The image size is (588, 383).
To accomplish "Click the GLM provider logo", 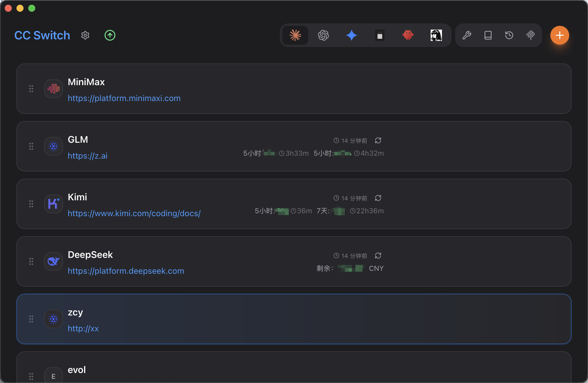I will click(x=54, y=146).
